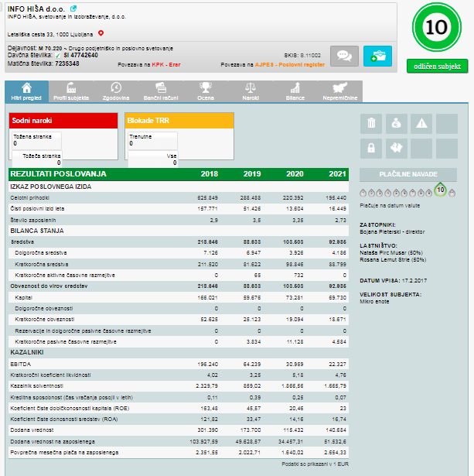Open the Nepremičnine tab
The width and height of the screenshot is (474, 476).
point(339,91)
